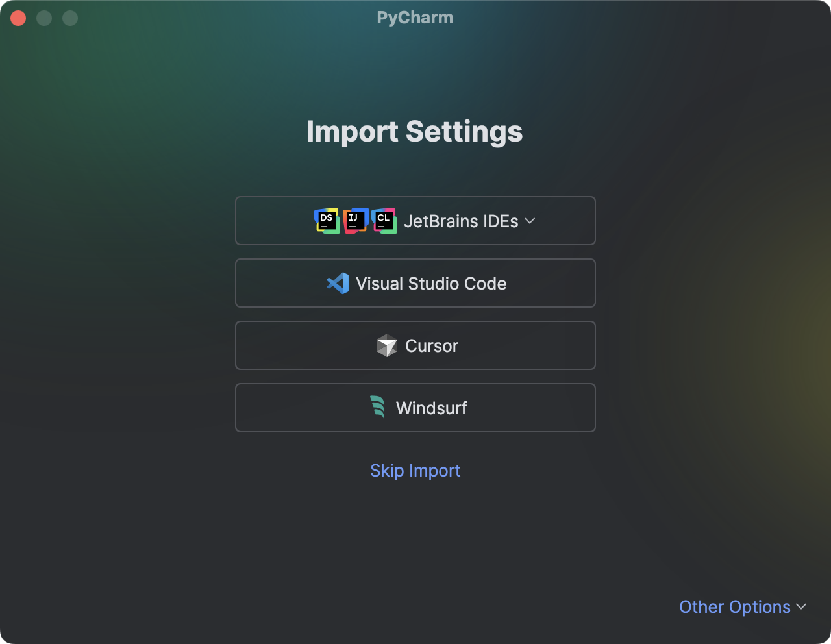Click the DataSpell DS icon
This screenshot has width=831, height=644.
click(327, 221)
